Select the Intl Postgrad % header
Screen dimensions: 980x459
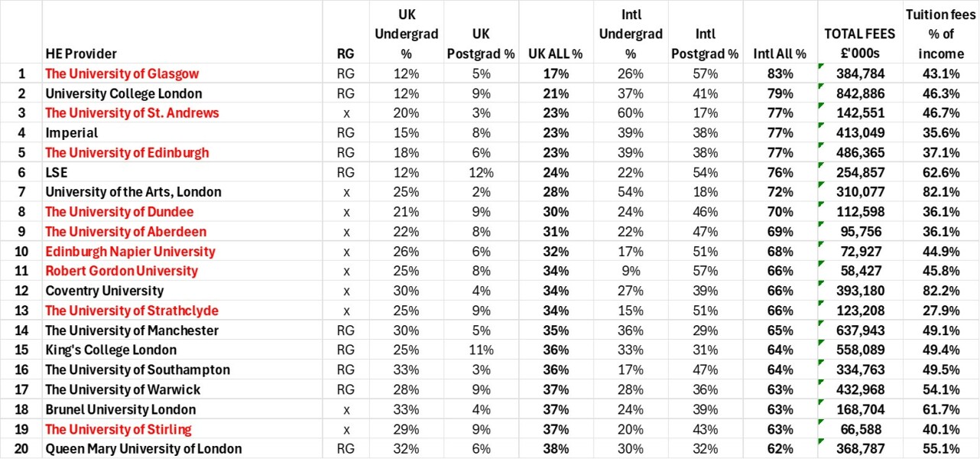[706, 33]
